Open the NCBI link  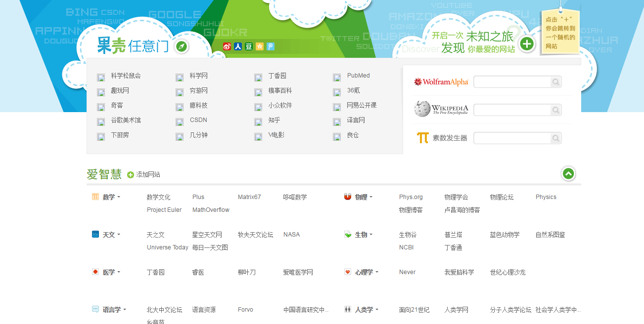pos(406,247)
